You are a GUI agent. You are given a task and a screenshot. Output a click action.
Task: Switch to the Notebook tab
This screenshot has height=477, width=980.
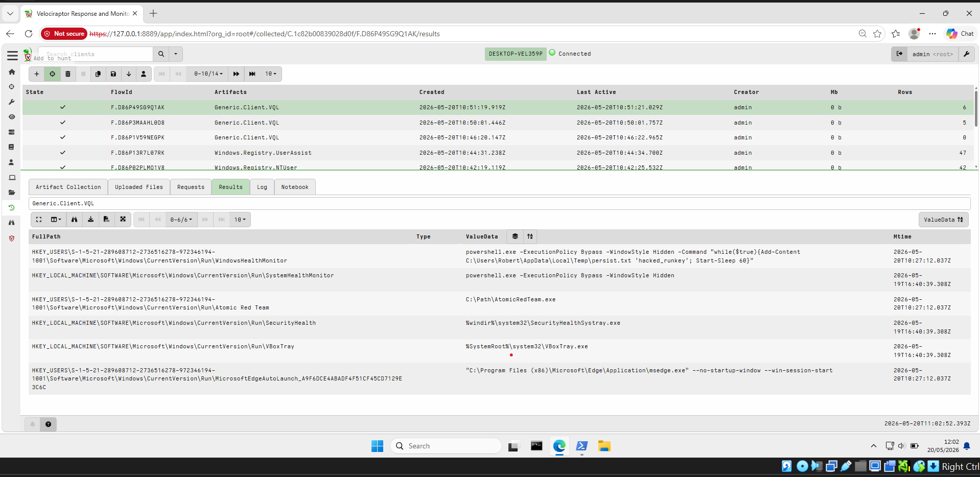point(295,187)
